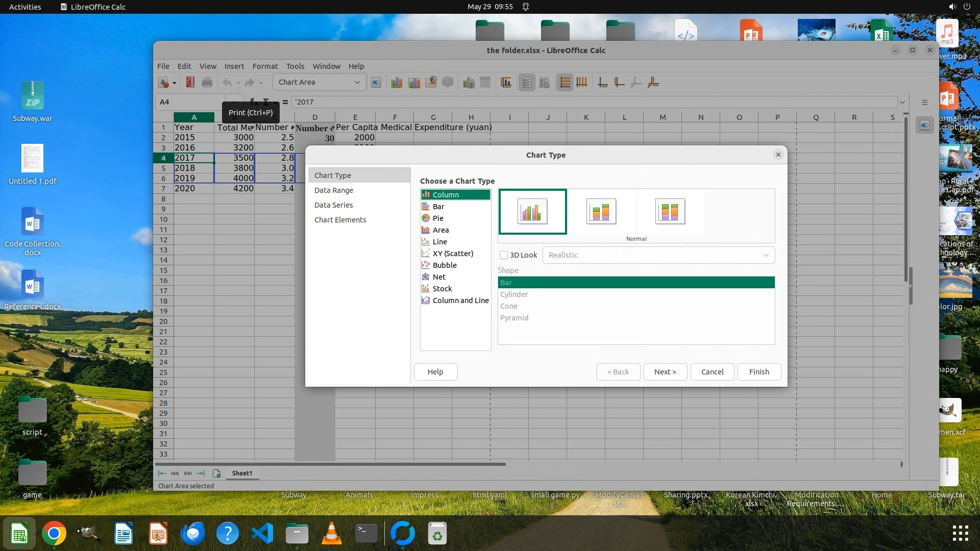The height and width of the screenshot is (551, 980).
Task: Enable the 3D Look checkbox
Action: point(504,255)
